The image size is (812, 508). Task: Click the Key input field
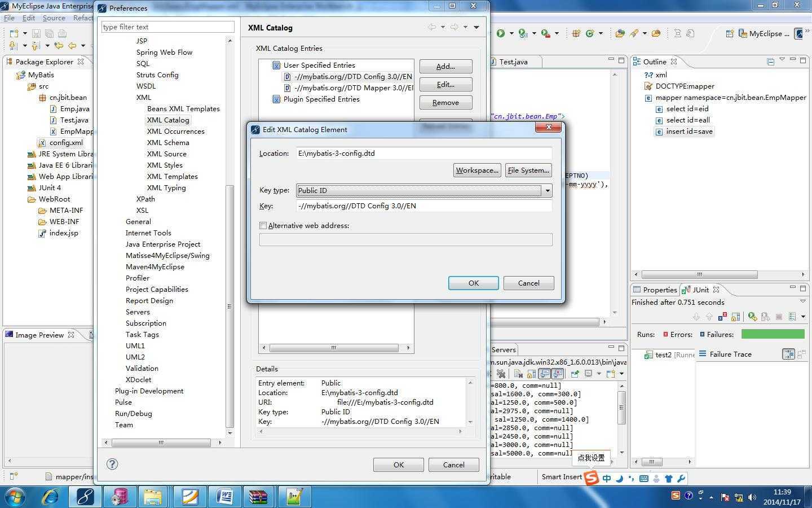(424, 205)
